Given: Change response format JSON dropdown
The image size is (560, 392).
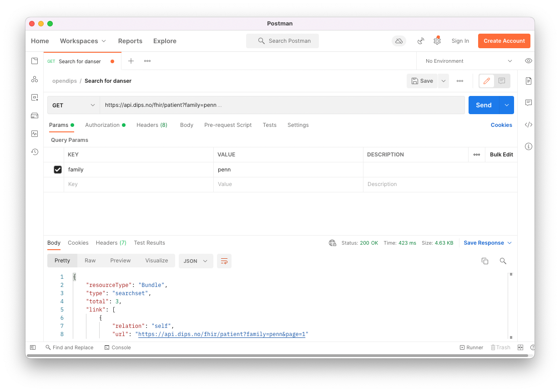Looking at the screenshot, I should point(196,261).
